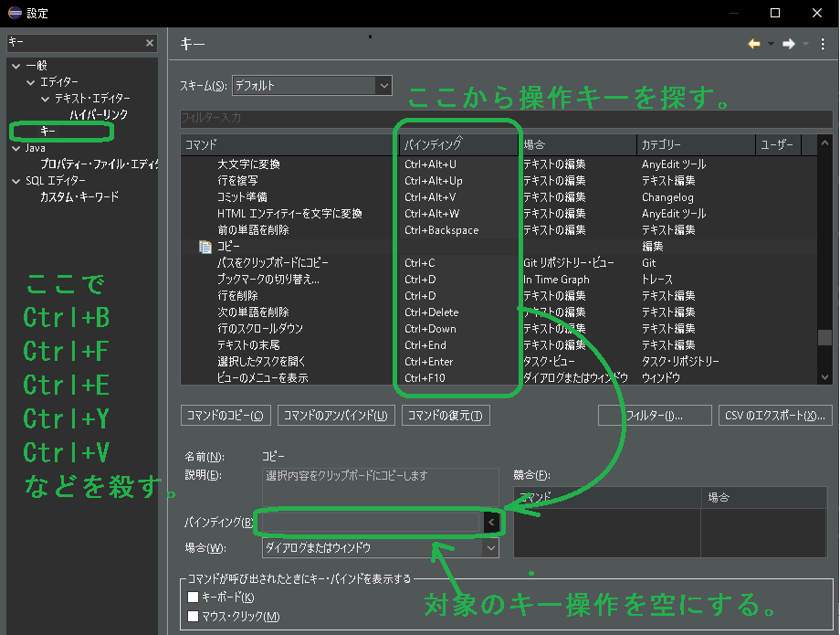
Task: Sort by the 場合 column header
Action: pyautogui.click(x=578, y=144)
